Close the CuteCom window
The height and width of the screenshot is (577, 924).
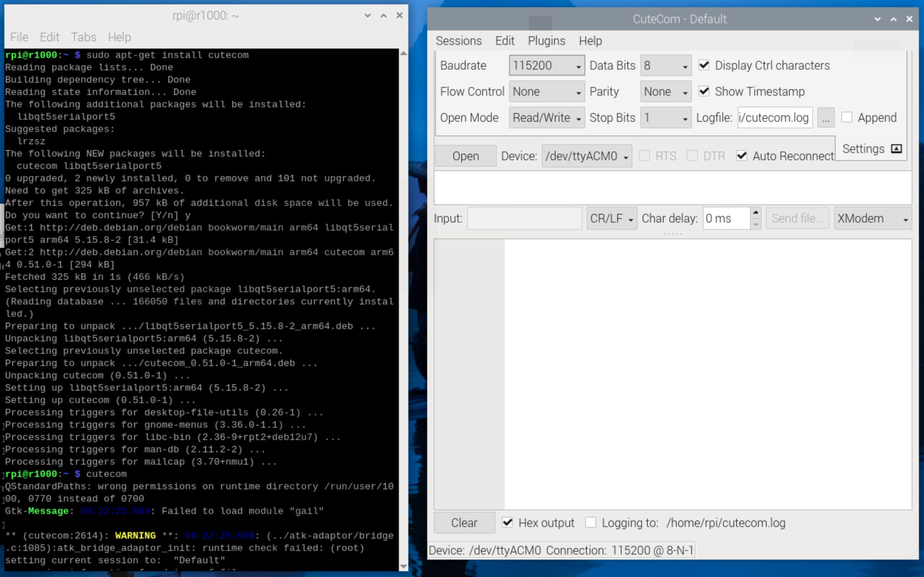(909, 19)
